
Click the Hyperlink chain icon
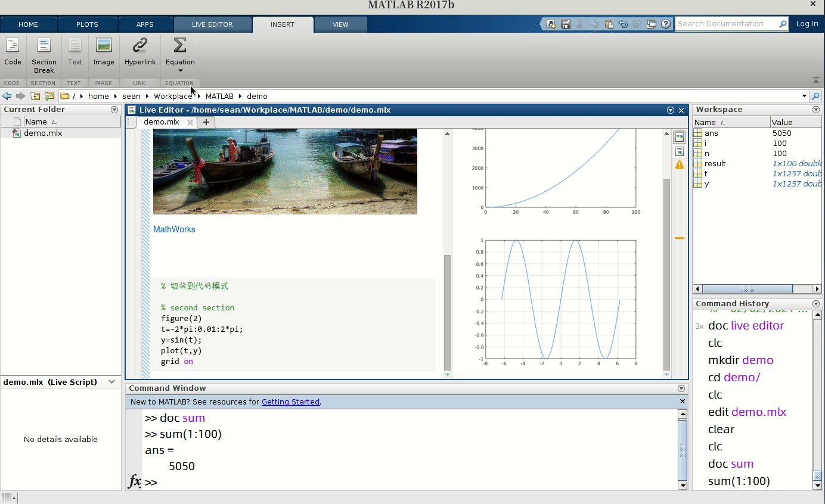tap(140, 45)
